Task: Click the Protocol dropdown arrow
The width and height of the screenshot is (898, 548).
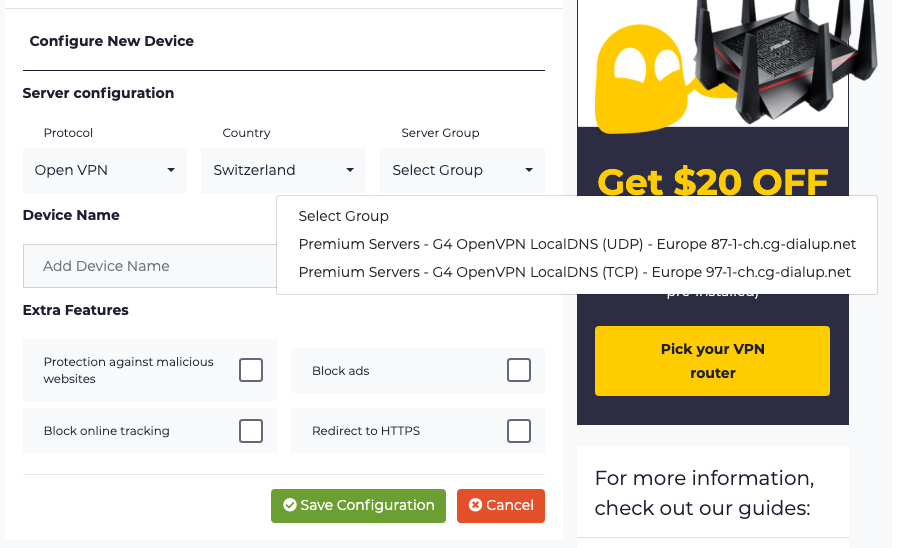Action: 171,170
